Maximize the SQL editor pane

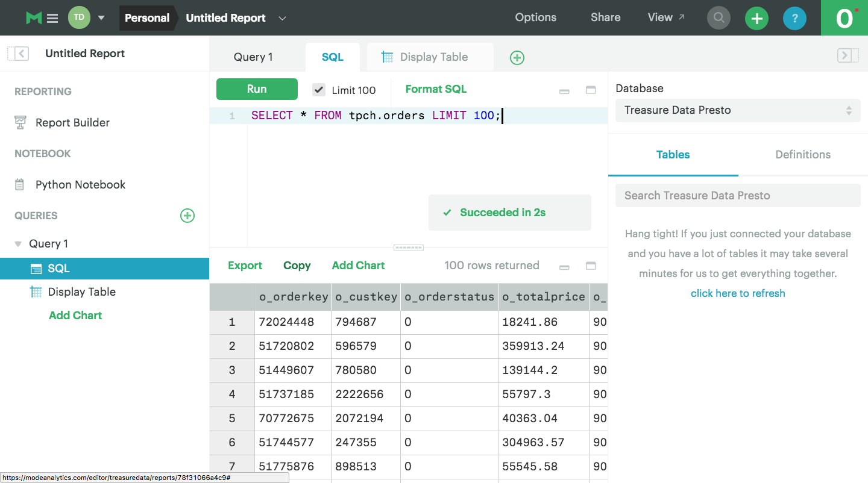click(x=591, y=90)
